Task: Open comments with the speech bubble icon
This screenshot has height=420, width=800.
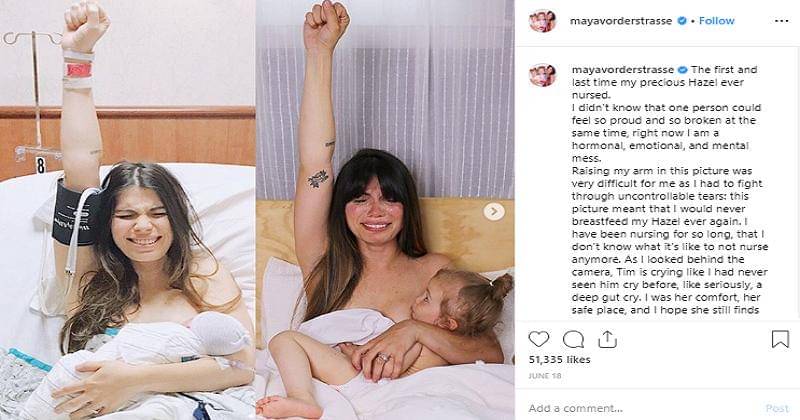Action: (573, 339)
